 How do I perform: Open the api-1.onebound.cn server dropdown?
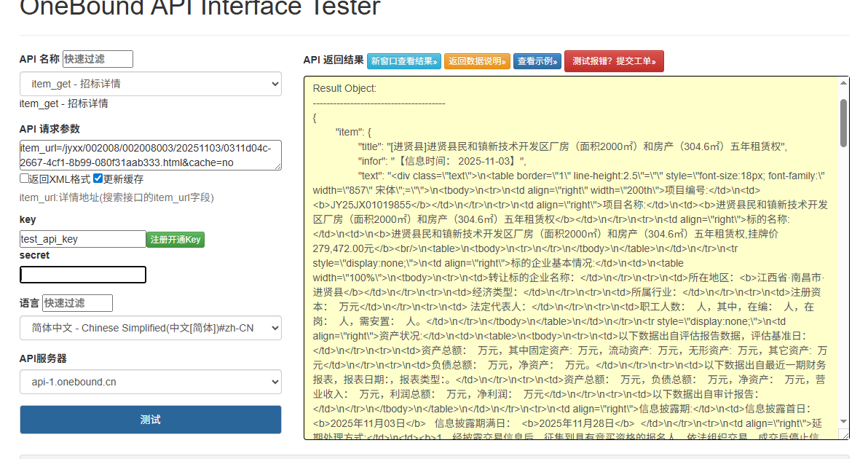point(151,382)
